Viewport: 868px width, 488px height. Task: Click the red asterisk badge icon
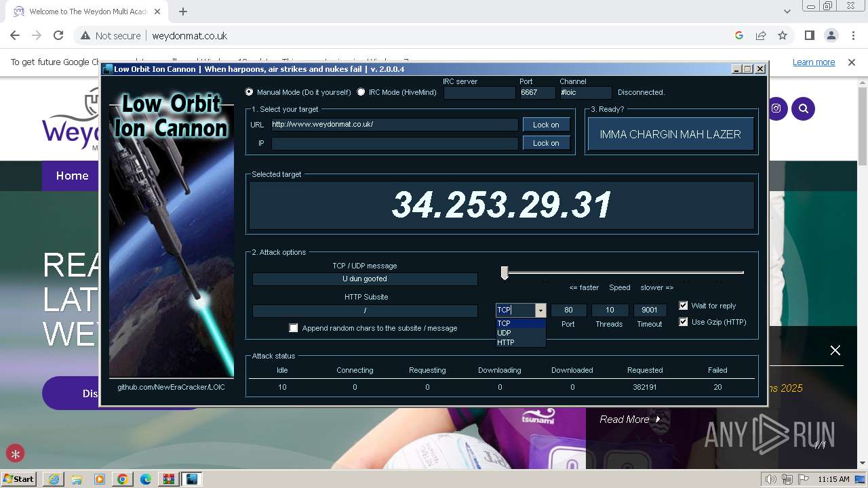15,453
